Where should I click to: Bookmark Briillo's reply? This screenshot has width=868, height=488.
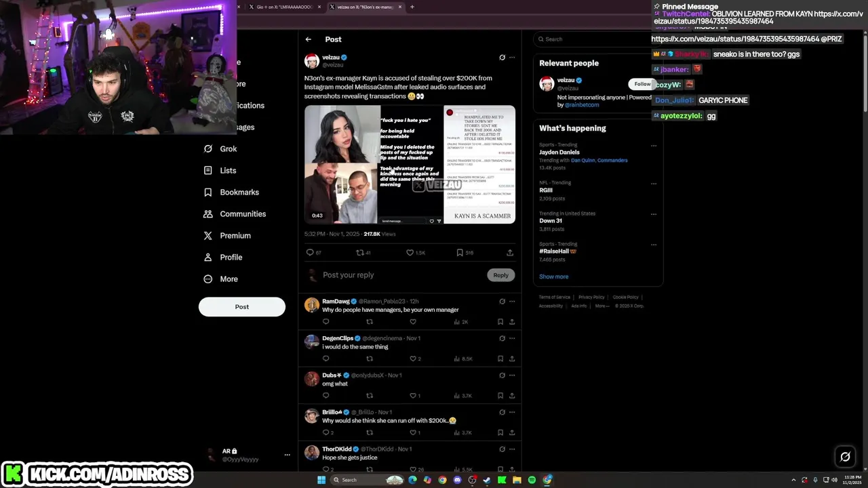(x=500, y=432)
